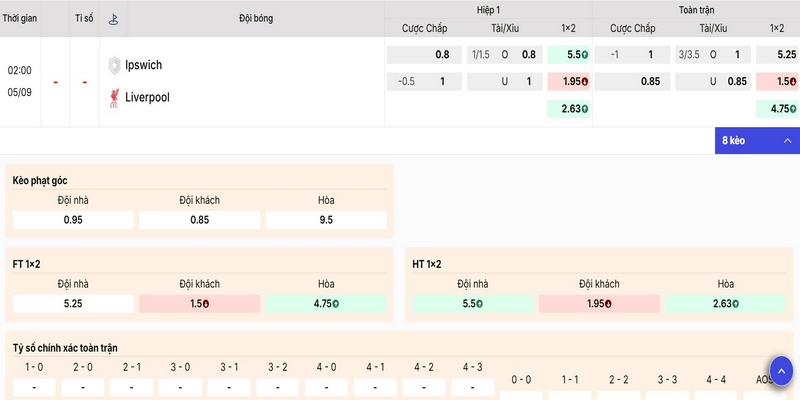Screen dimensions: 800x400
Task: Collapse the 8 kèo markets panel
Action: click(757, 140)
